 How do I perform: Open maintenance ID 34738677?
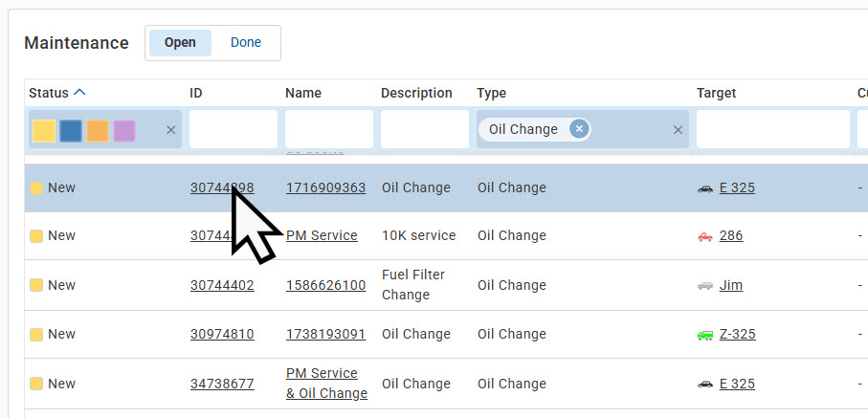tap(222, 384)
